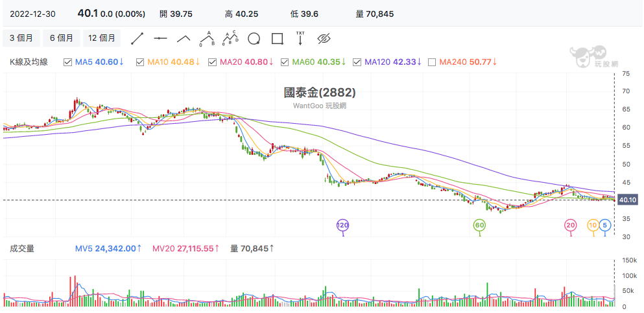Click the 40.10 current price label
This screenshot has height=313, width=644.
[x=627, y=200]
